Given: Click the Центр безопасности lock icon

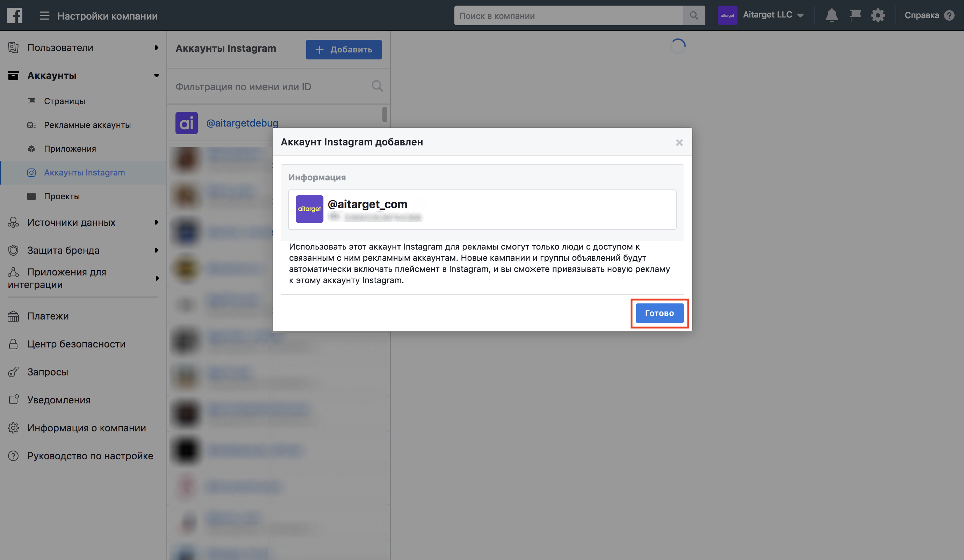Looking at the screenshot, I should click(13, 344).
